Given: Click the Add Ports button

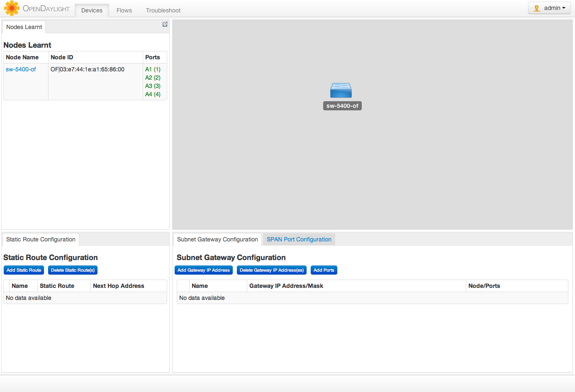Looking at the screenshot, I should click(x=324, y=270).
